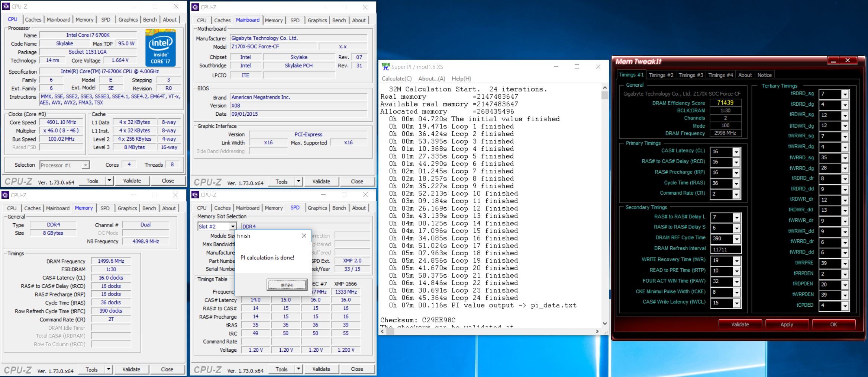Open FOUR ACT WIN Time (tFAW) dropdown

pos(736,282)
